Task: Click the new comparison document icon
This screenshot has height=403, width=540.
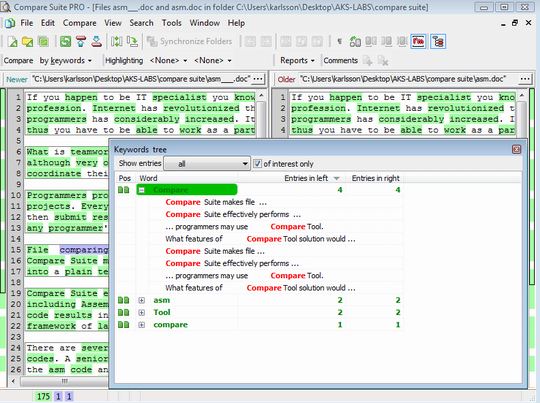Action: tap(12, 41)
